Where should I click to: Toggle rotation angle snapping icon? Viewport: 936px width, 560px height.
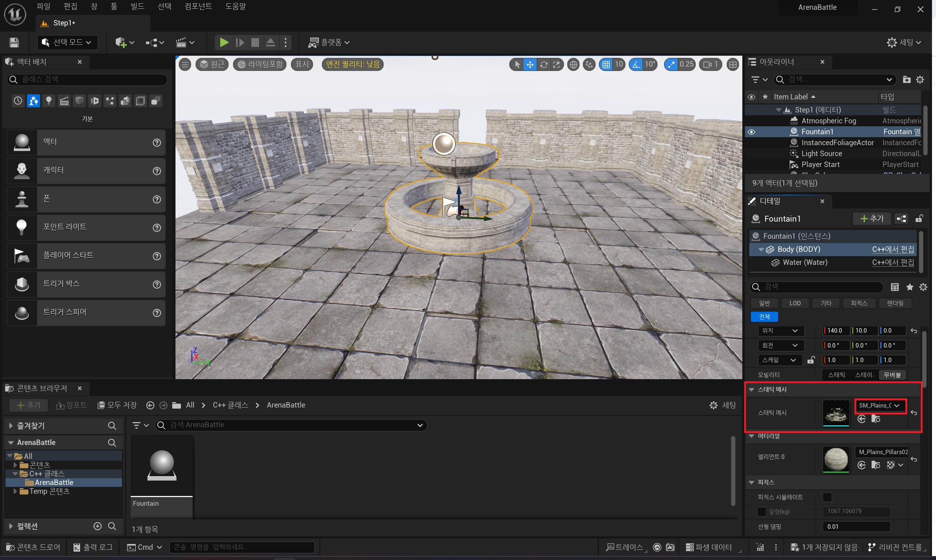click(637, 64)
